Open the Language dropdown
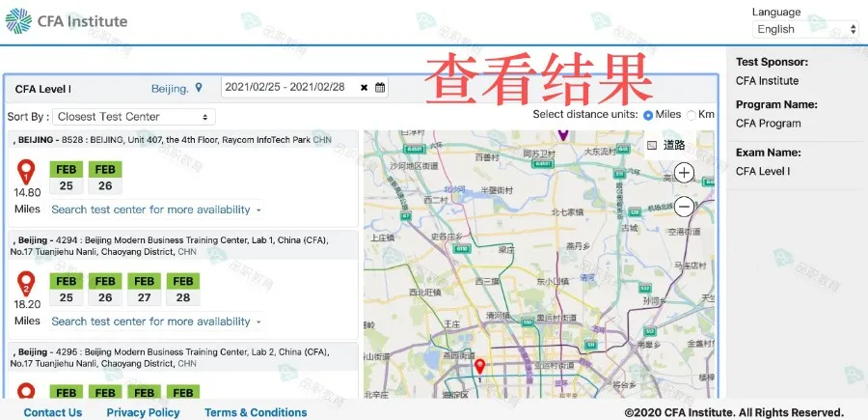 tap(805, 29)
